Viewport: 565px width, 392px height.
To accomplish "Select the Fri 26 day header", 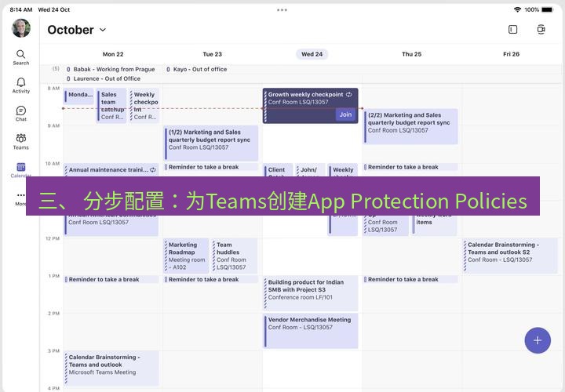I will pos(511,54).
